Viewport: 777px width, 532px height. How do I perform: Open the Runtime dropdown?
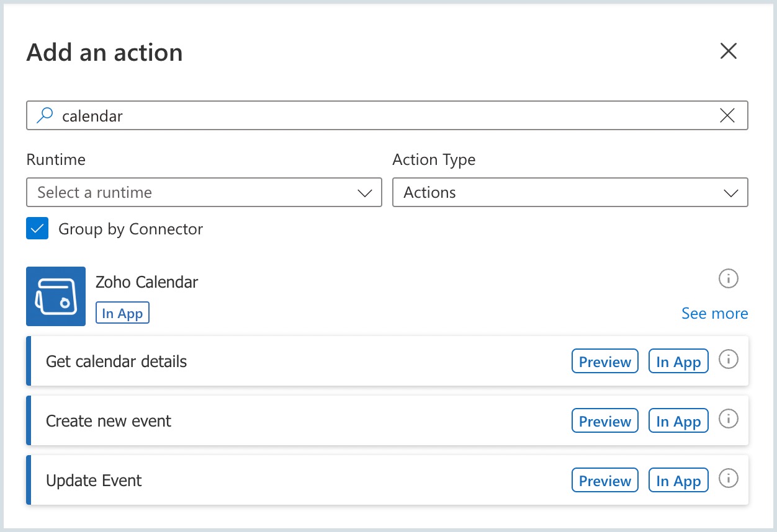pos(204,193)
